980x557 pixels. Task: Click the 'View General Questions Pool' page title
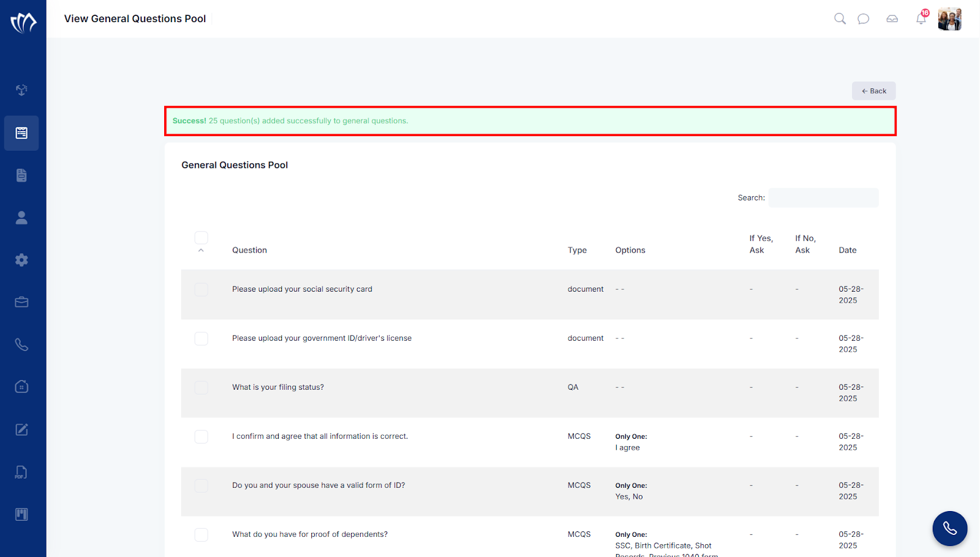coord(135,18)
